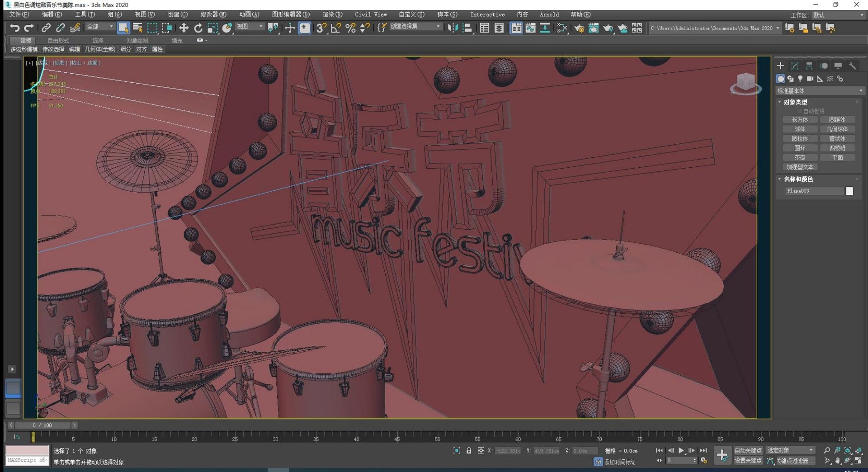Toggle the selection lock padlock
Viewport: 868px width, 472px height.
[469, 451]
